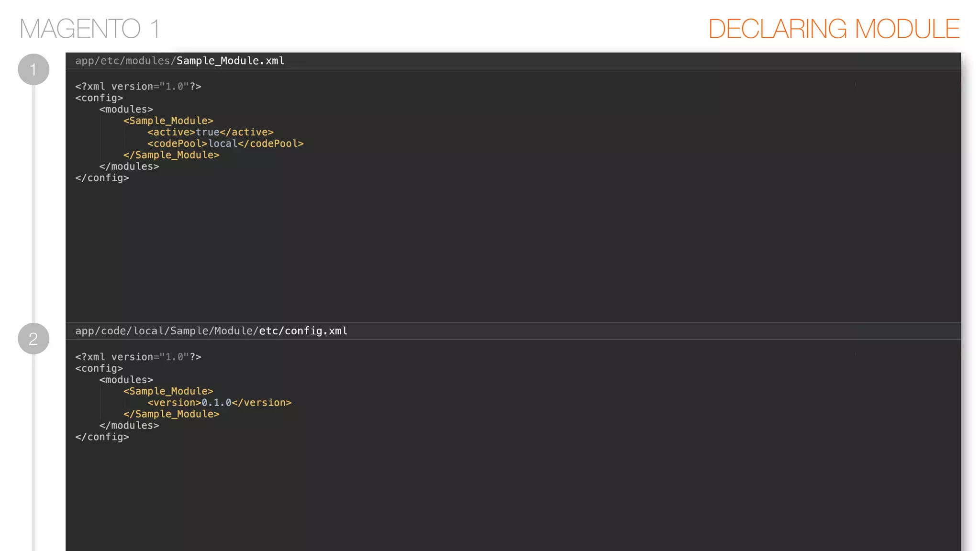Click '<config>' opening tag in config.xml block
The image size is (980, 551).
coord(99,368)
